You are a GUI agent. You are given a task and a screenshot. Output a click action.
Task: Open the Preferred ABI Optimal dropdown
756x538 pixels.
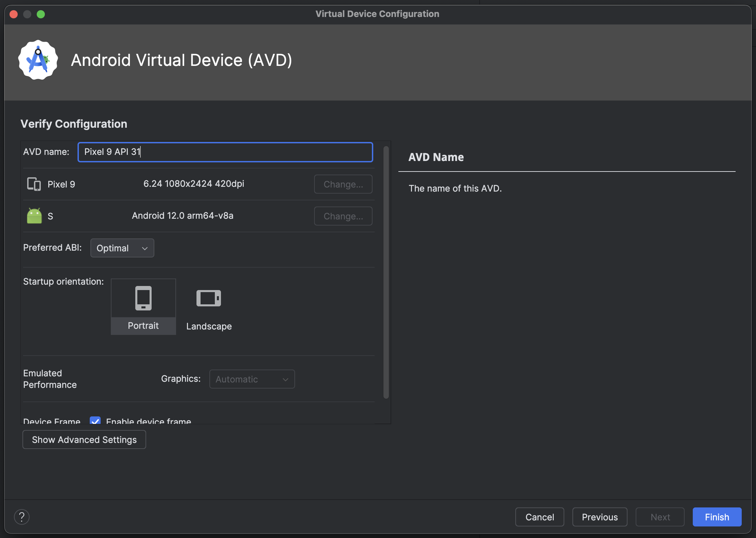122,248
